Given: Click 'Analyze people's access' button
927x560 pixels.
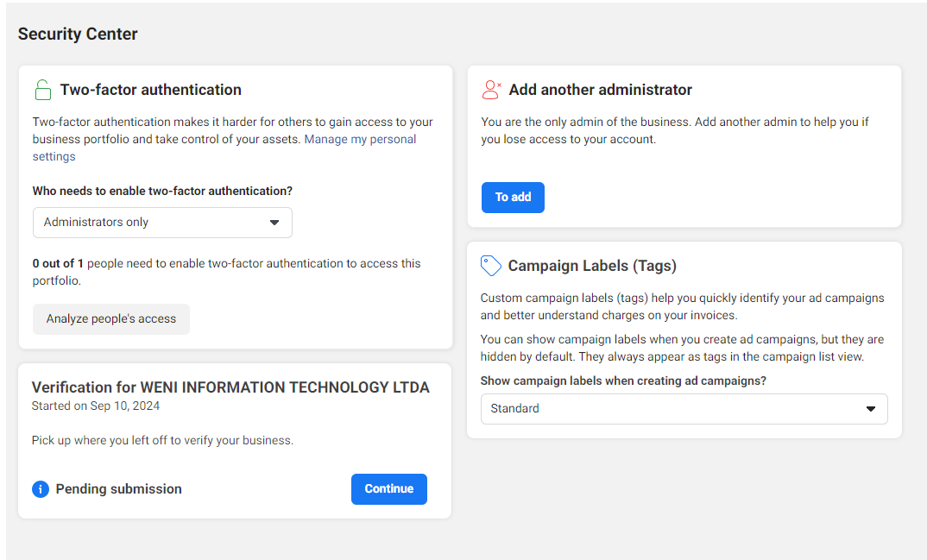Looking at the screenshot, I should [111, 319].
